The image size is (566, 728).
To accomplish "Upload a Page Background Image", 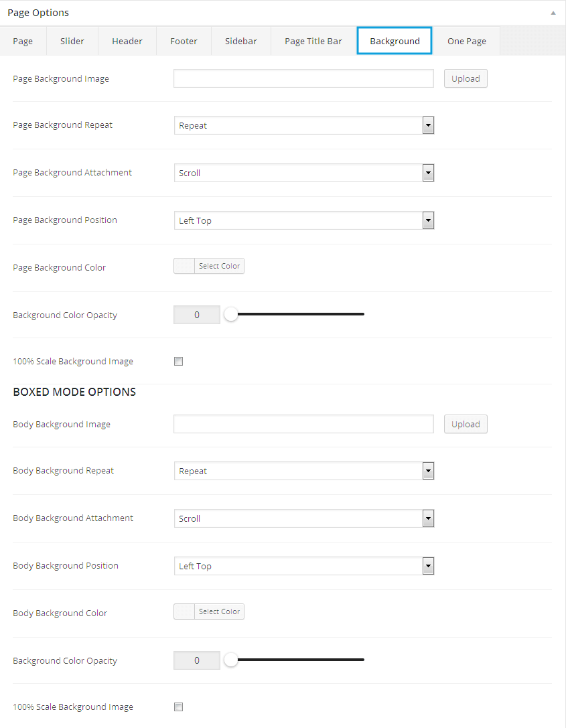I will coord(466,78).
